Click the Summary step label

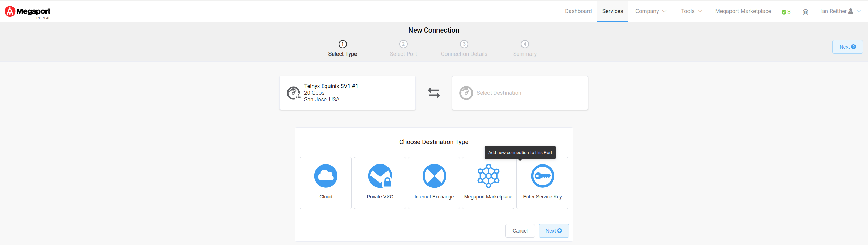[525, 54]
